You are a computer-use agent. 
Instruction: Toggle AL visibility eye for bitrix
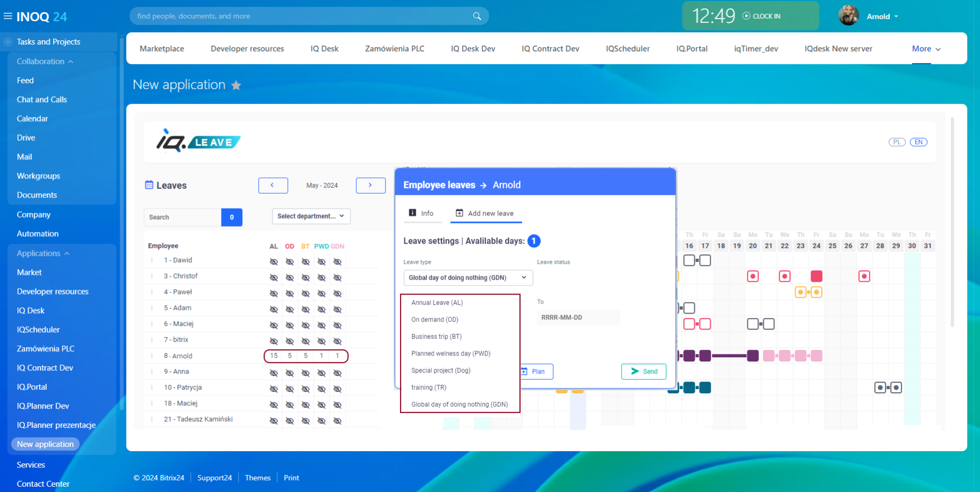pyautogui.click(x=274, y=341)
